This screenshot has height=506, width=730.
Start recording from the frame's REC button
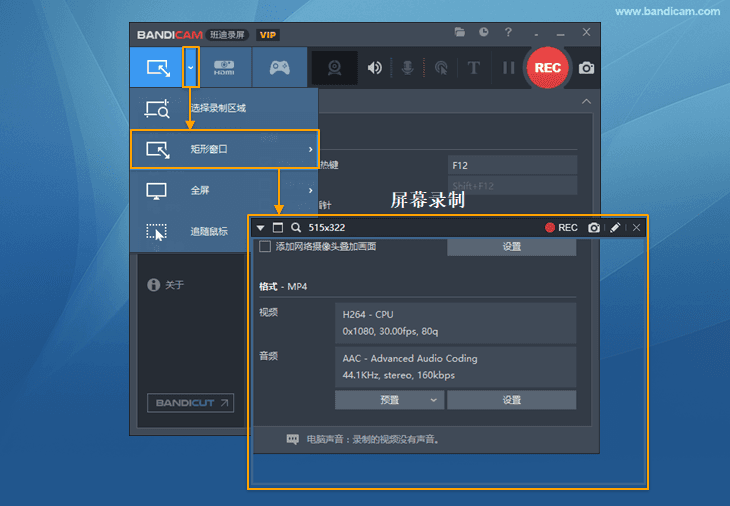pos(561,228)
